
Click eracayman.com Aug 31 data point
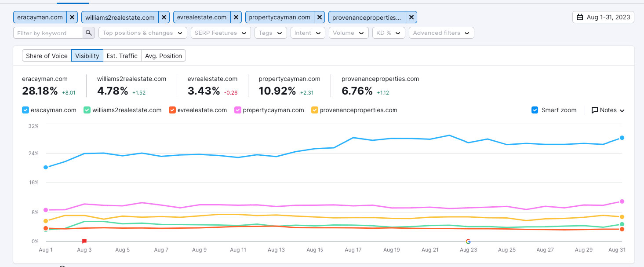tap(622, 138)
